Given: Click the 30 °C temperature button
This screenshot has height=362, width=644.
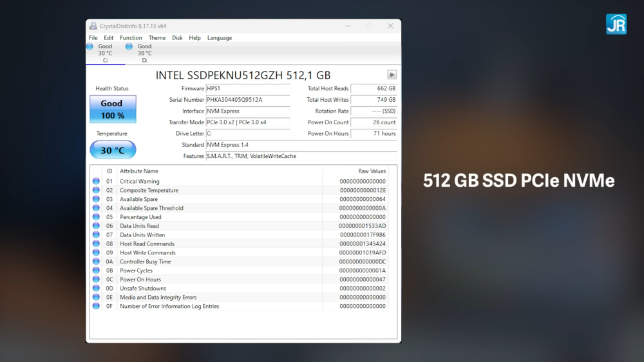Looking at the screenshot, I should click(x=113, y=150).
